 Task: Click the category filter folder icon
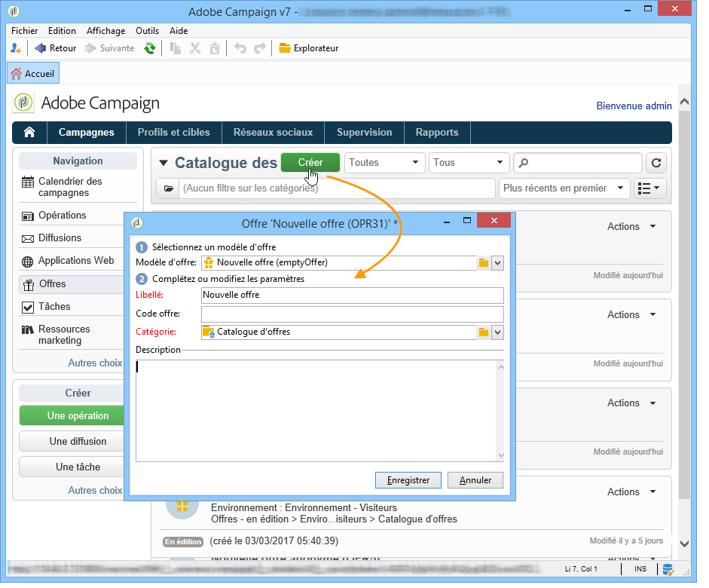(168, 188)
